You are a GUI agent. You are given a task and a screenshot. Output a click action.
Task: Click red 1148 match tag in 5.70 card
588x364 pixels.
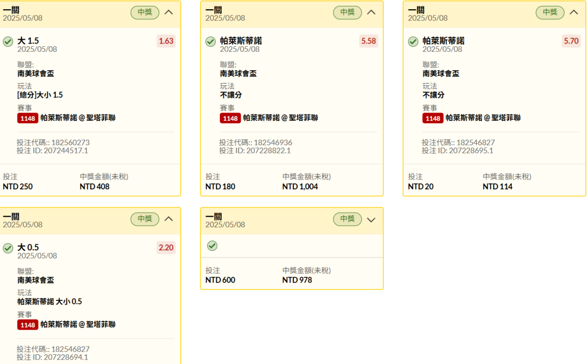(x=432, y=119)
